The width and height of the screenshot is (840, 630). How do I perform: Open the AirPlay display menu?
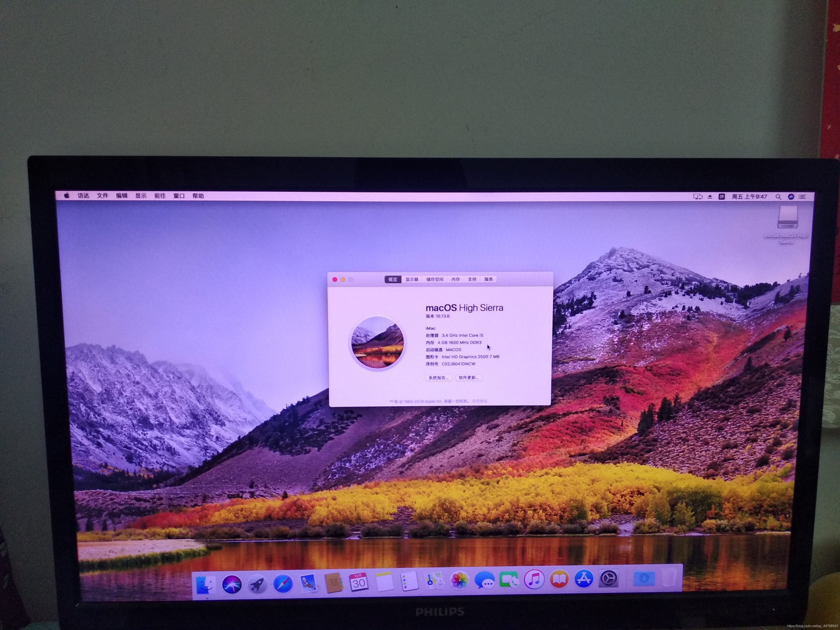pos(698,197)
